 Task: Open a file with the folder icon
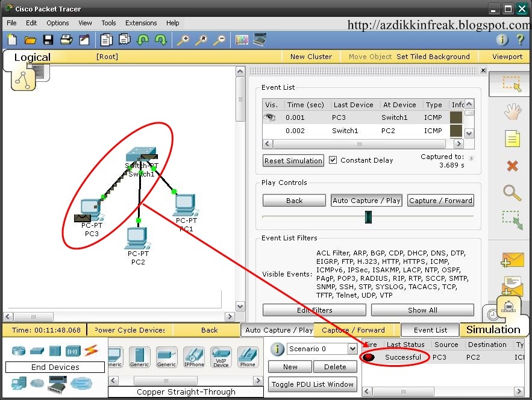pyautogui.click(x=30, y=40)
